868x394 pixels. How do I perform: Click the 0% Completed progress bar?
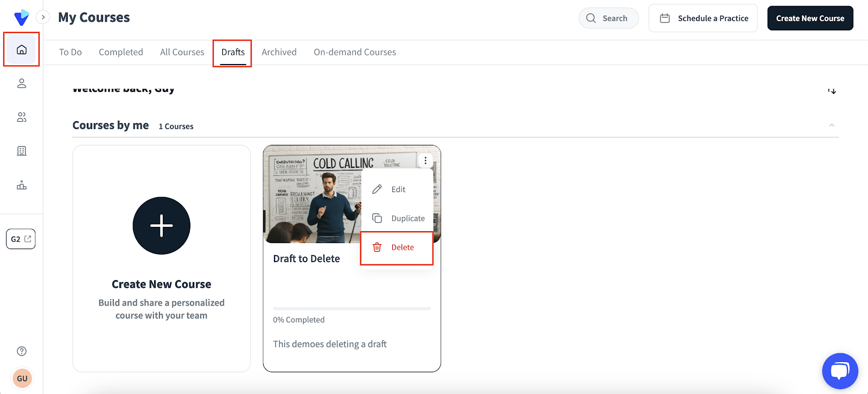click(x=352, y=308)
